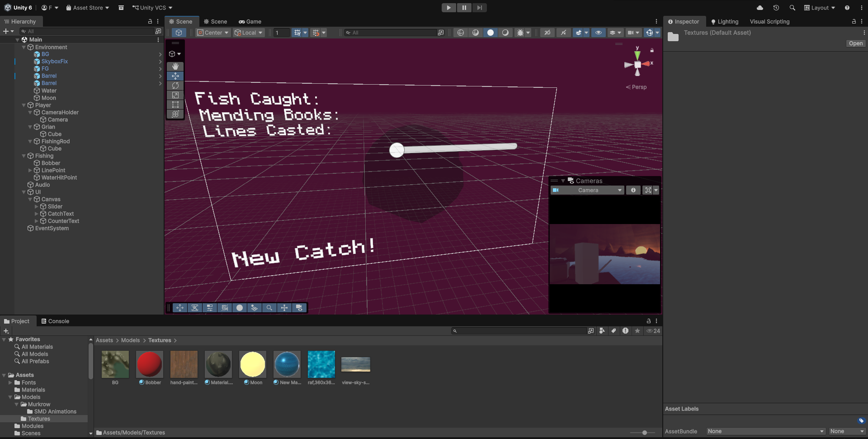This screenshot has height=439, width=868.
Task: Open the Console tab
Action: pos(55,321)
